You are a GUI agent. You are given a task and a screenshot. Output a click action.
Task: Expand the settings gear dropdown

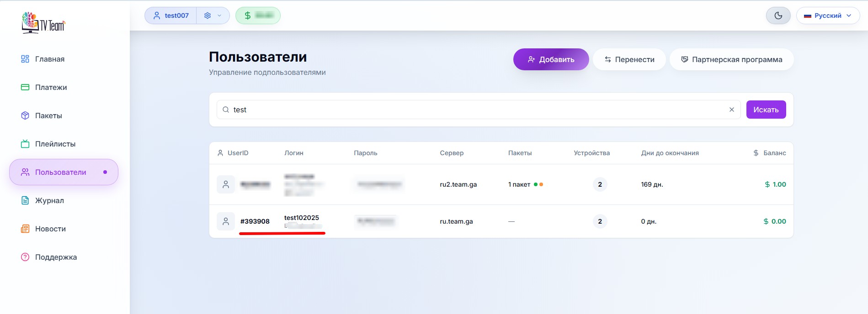pyautogui.click(x=213, y=16)
